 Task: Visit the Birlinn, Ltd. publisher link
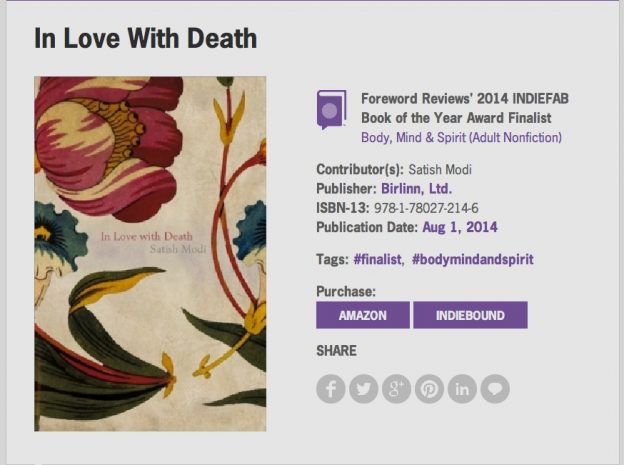417,188
